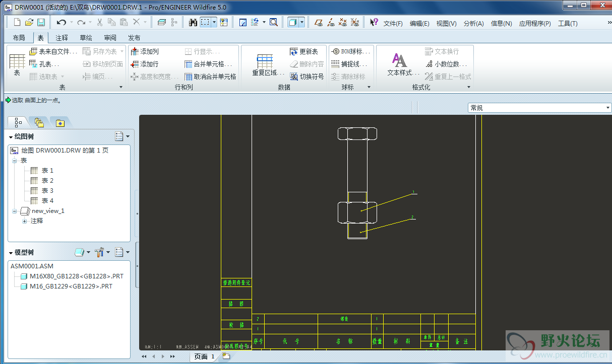Open the selection box tool dropdown arrow
612x364 pixels.
coord(214,22)
